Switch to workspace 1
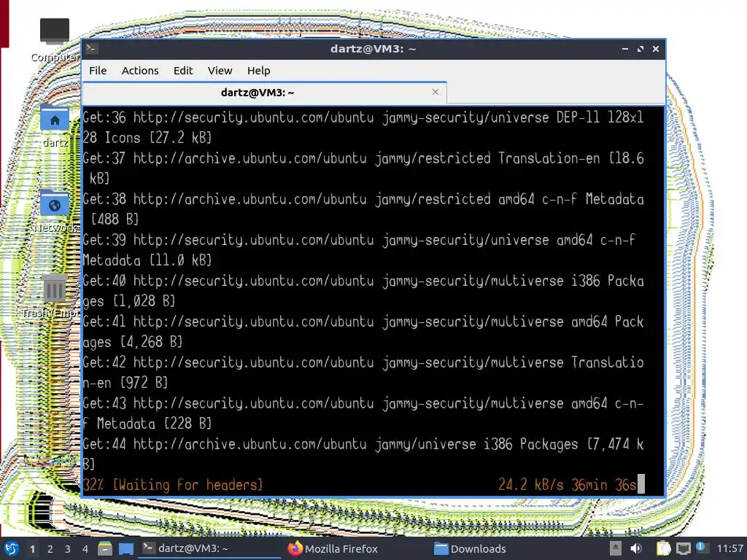Viewport: 747px width, 560px height. (x=32, y=549)
